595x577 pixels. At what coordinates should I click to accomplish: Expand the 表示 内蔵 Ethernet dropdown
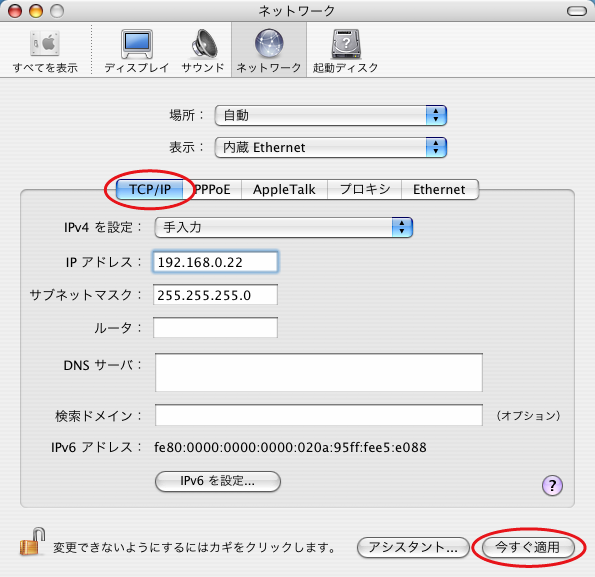(x=331, y=148)
